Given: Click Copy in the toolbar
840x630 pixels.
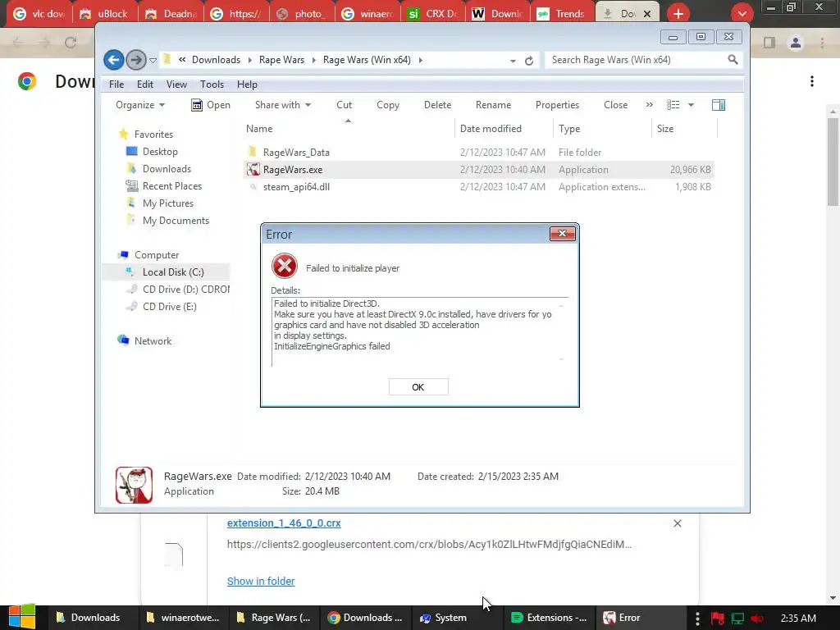Looking at the screenshot, I should 388,105.
